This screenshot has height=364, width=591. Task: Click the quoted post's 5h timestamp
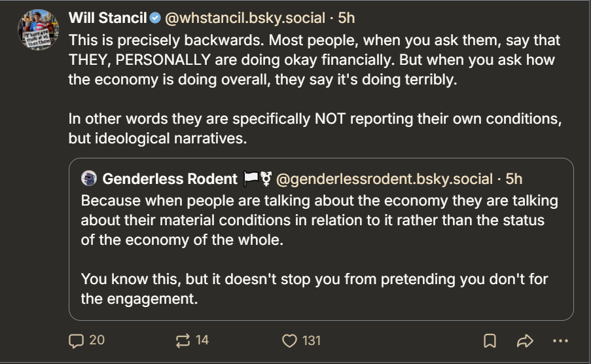point(514,179)
